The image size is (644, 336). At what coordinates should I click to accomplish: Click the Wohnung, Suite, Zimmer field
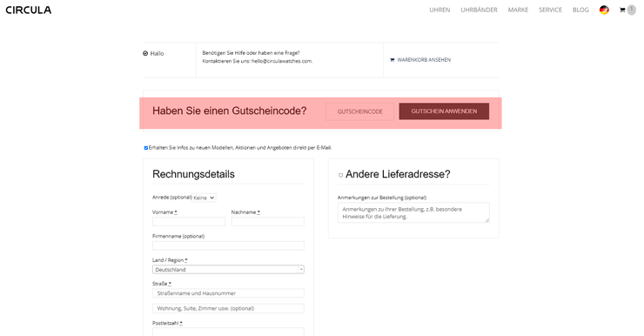click(228, 308)
